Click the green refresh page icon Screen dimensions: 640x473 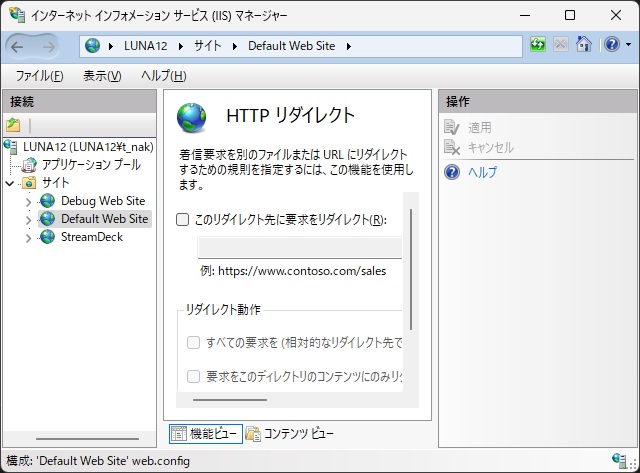tap(538, 44)
